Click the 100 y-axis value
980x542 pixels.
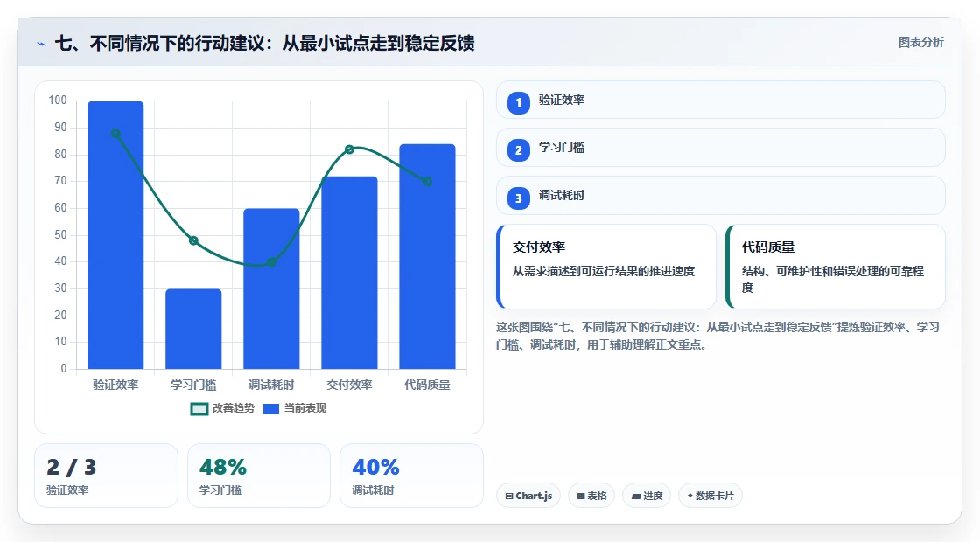(x=58, y=100)
